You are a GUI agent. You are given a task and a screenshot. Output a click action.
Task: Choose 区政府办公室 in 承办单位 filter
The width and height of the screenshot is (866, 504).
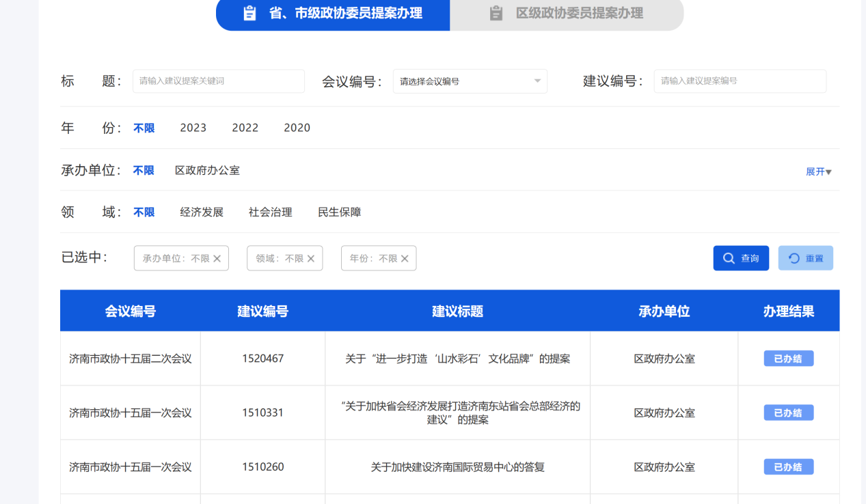click(207, 170)
